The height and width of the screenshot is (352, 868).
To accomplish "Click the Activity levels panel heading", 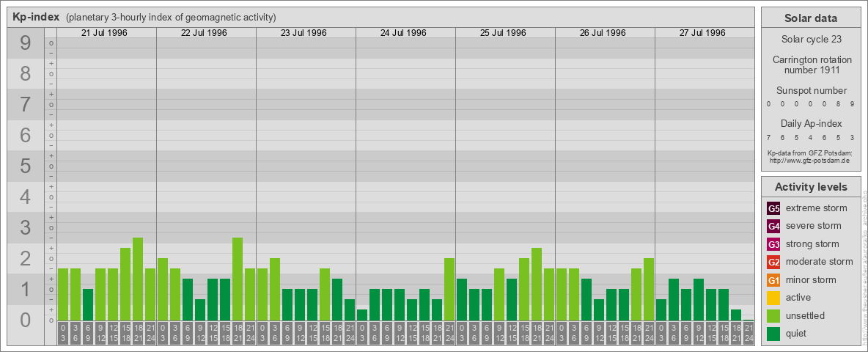I will pos(811,187).
